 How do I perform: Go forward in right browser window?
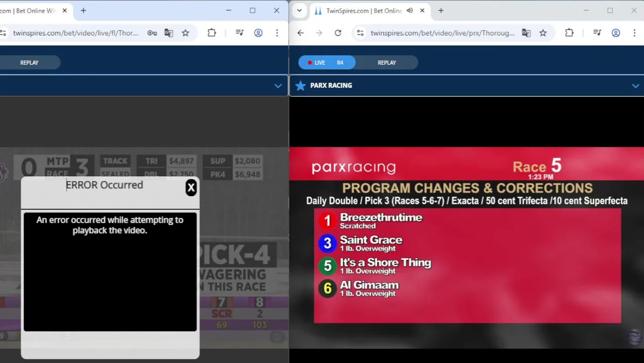pyautogui.click(x=319, y=33)
